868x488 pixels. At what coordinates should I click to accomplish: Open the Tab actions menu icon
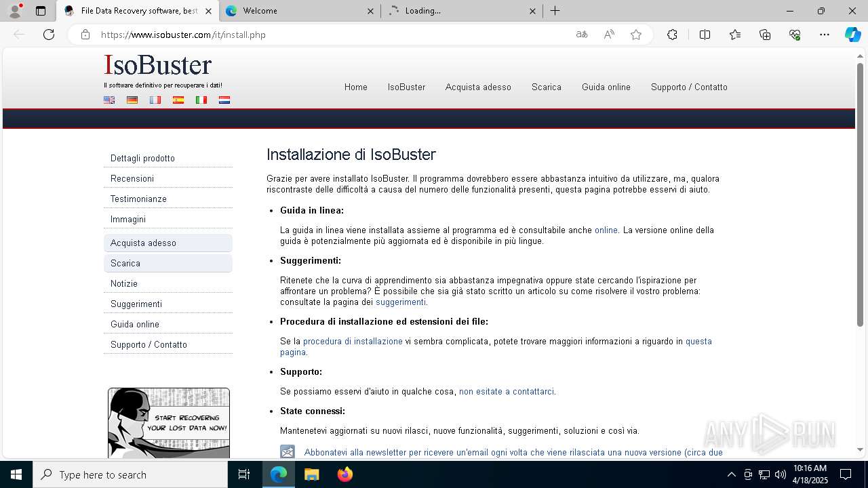point(41,11)
